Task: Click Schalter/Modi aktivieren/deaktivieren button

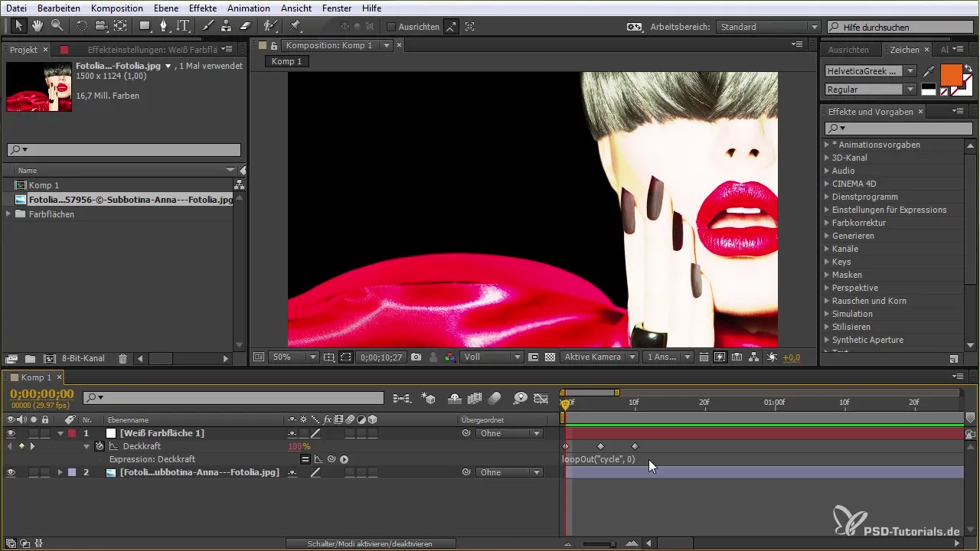Action: point(371,543)
